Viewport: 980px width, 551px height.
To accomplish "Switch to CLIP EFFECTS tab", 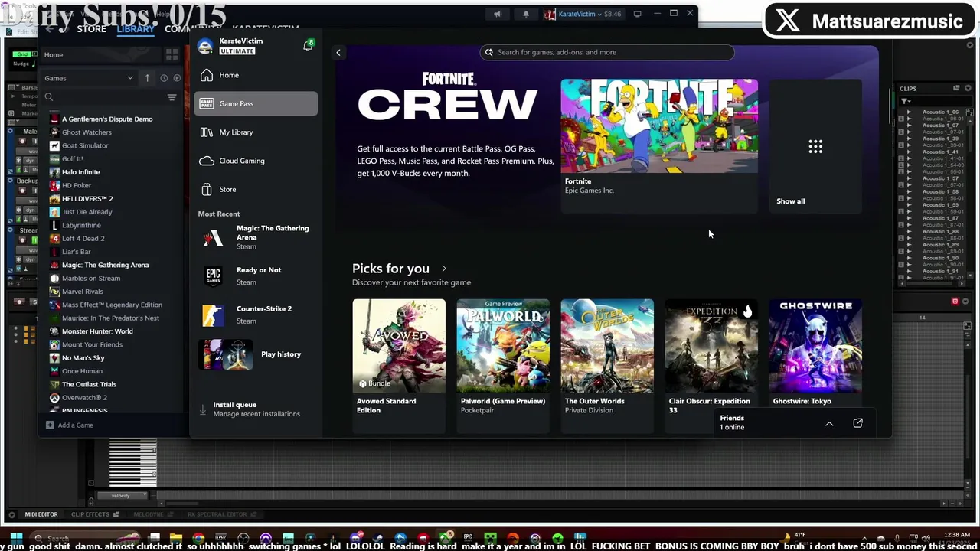I will (90, 514).
